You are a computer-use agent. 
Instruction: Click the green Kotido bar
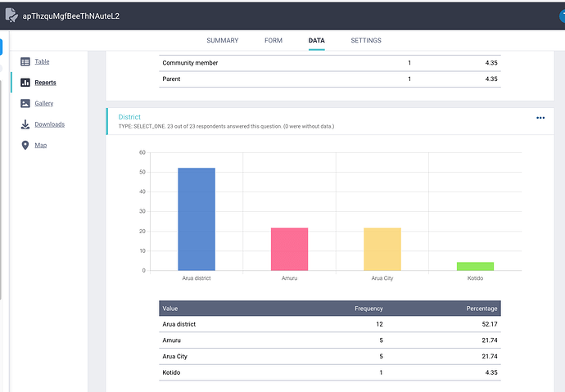coord(475,266)
